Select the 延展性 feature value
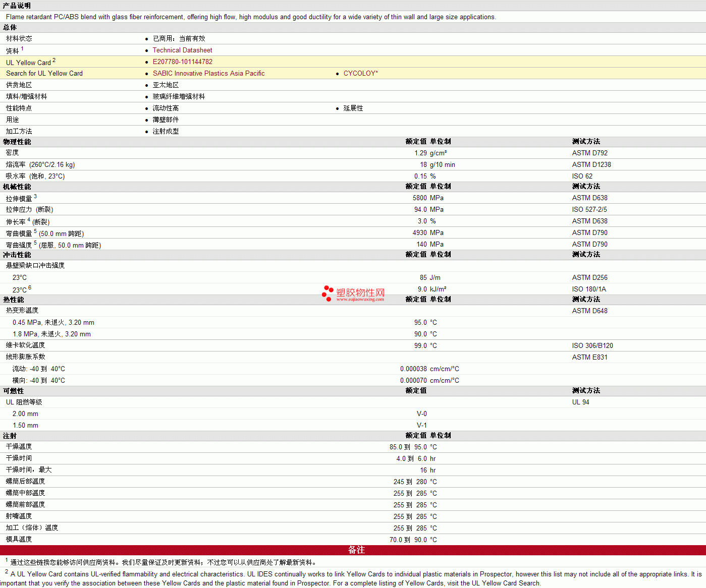The image size is (706, 588). tap(353, 108)
